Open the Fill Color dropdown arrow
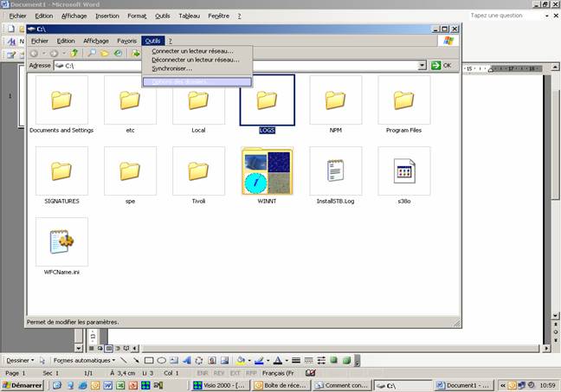The width and height of the screenshot is (561, 392). 249,361
